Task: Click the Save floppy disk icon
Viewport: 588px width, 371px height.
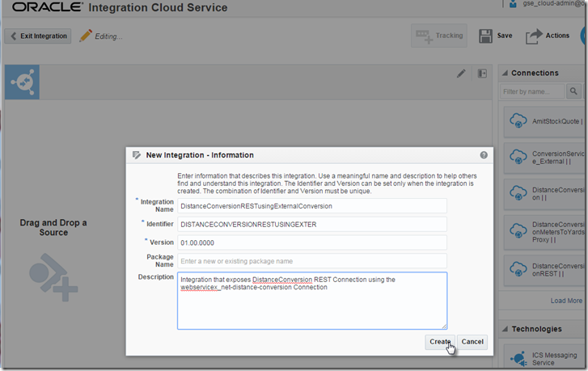Action: 486,36
